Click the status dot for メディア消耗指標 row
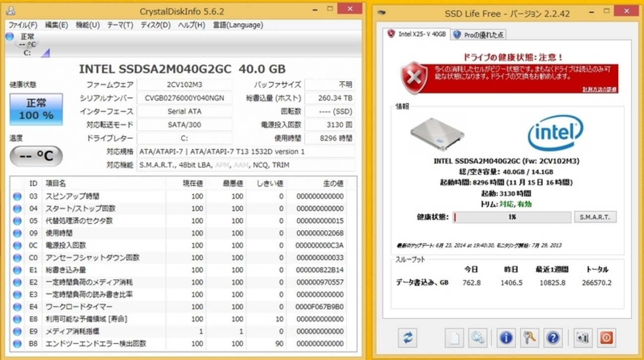This screenshot has width=644, height=360. point(17,331)
